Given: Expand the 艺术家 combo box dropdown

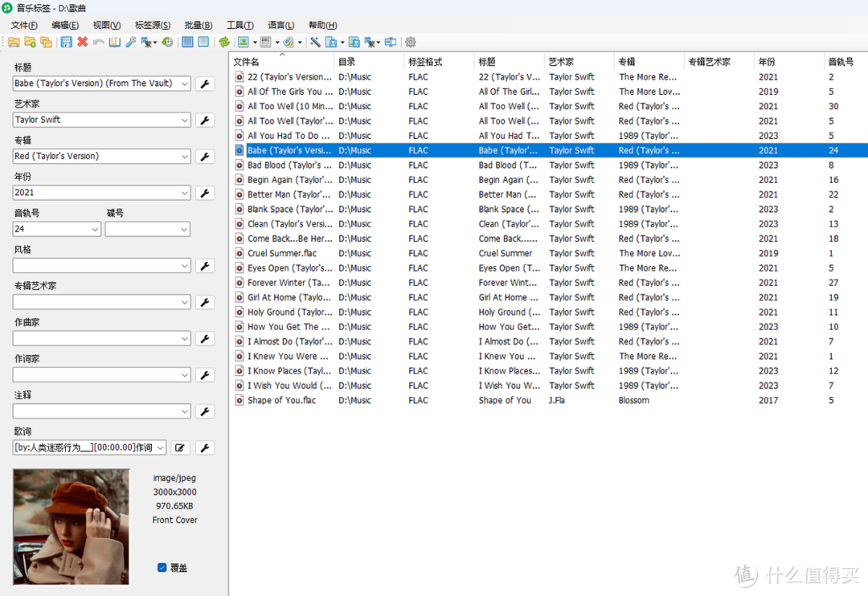Looking at the screenshot, I should pos(185,120).
